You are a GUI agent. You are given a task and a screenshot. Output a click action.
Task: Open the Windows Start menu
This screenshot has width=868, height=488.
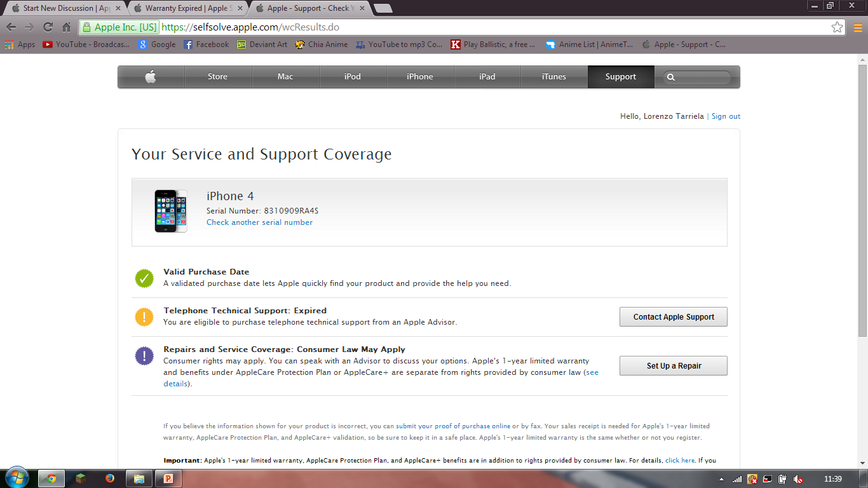pos(16,477)
